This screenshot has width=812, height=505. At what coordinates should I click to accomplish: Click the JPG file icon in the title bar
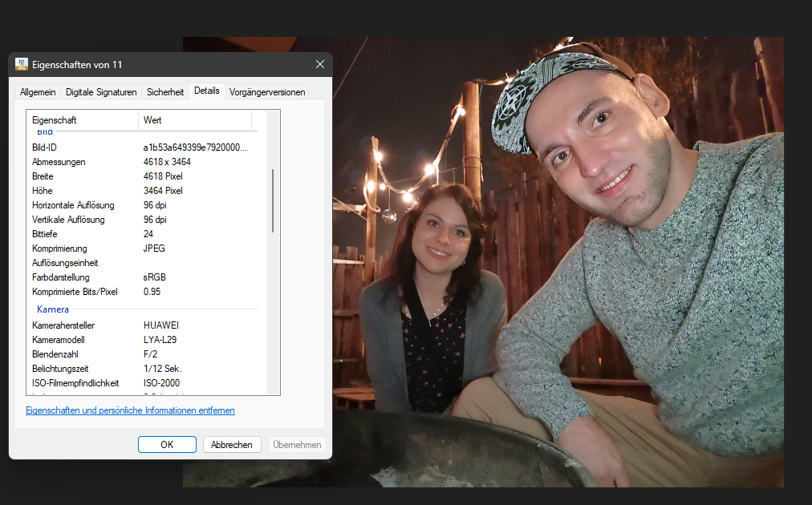click(x=22, y=64)
